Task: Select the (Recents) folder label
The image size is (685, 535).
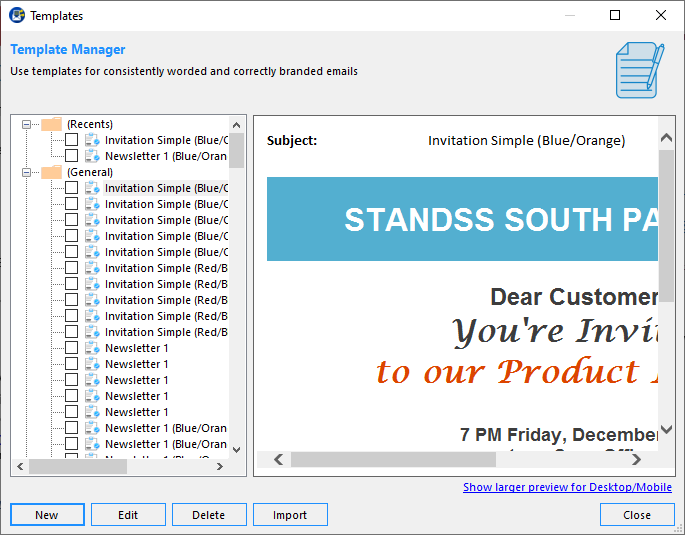Action: coord(90,124)
